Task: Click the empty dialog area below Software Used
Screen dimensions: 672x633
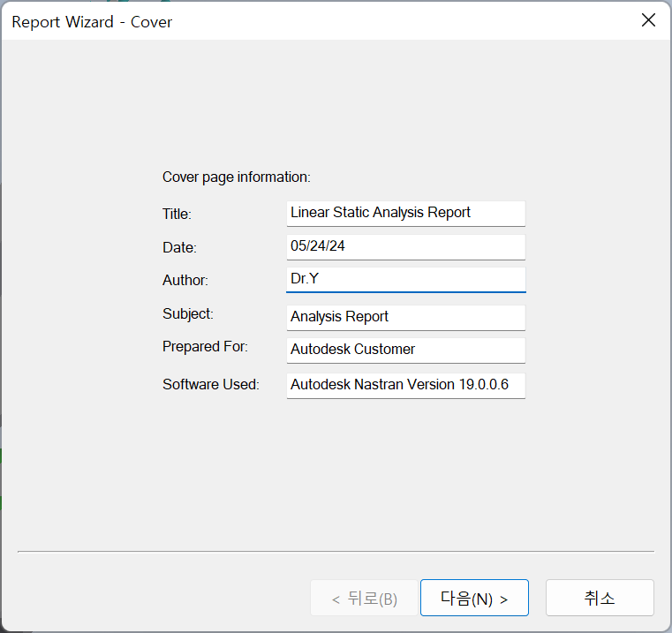Action: (336, 468)
